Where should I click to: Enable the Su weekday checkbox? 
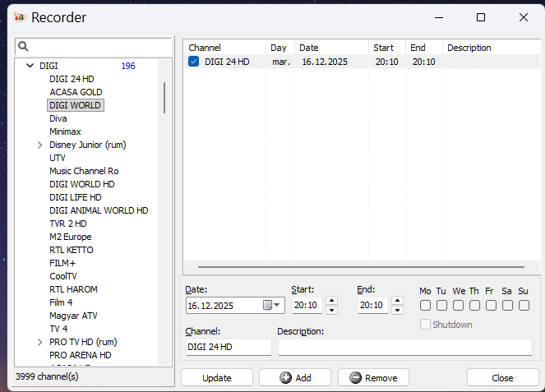(524, 306)
